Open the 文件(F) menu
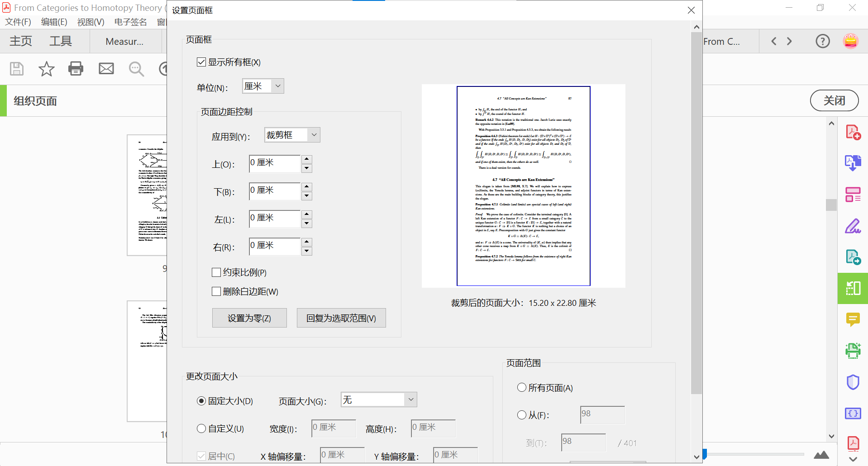This screenshot has height=466, width=868. tap(17, 22)
